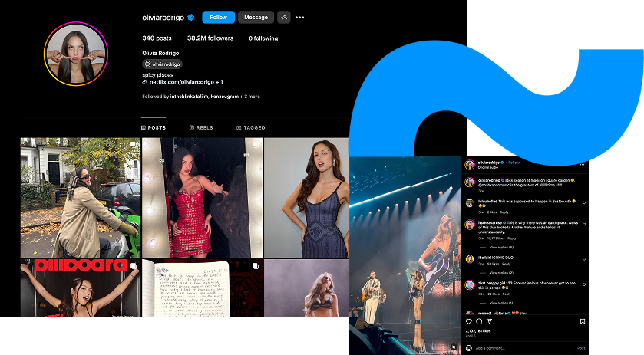644x355 pixels.
Task: Open the 'Followed by' + 3 more list
Action: [201, 97]
